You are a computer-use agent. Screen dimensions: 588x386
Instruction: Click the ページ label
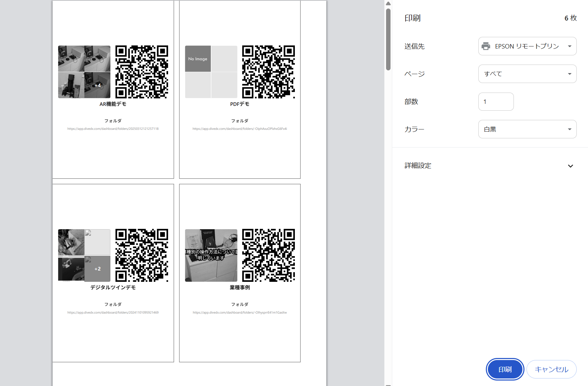click(x=415, y=74)
